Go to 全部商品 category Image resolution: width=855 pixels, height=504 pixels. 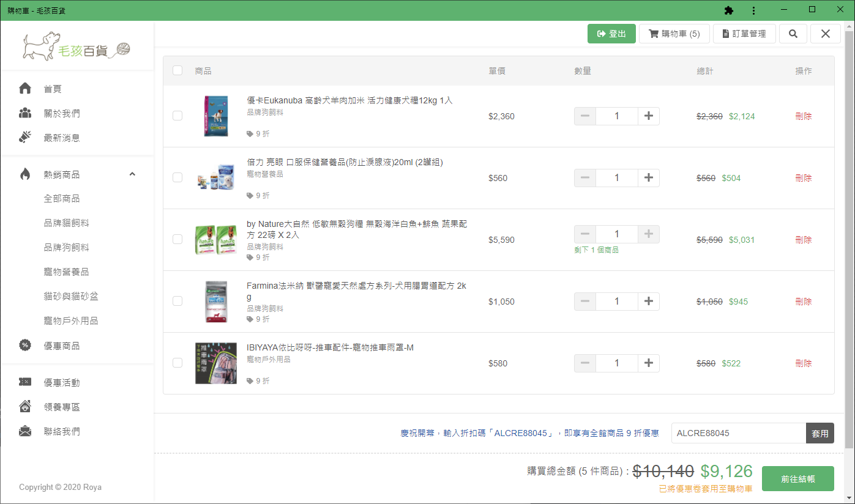(x=62, y=199)
